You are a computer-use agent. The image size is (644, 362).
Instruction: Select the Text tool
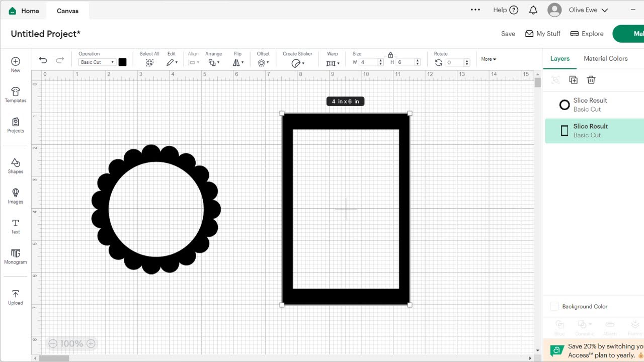(16, 226)
